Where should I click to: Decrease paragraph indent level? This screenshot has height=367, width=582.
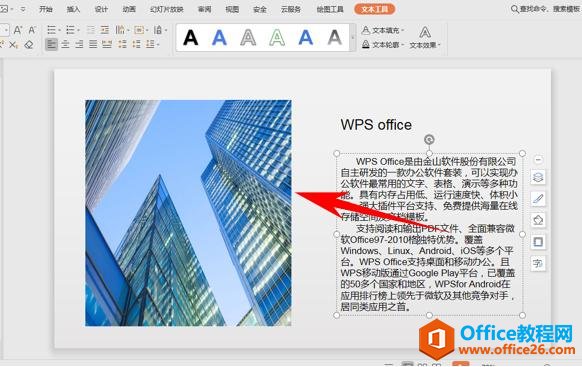tap(91, 30)
